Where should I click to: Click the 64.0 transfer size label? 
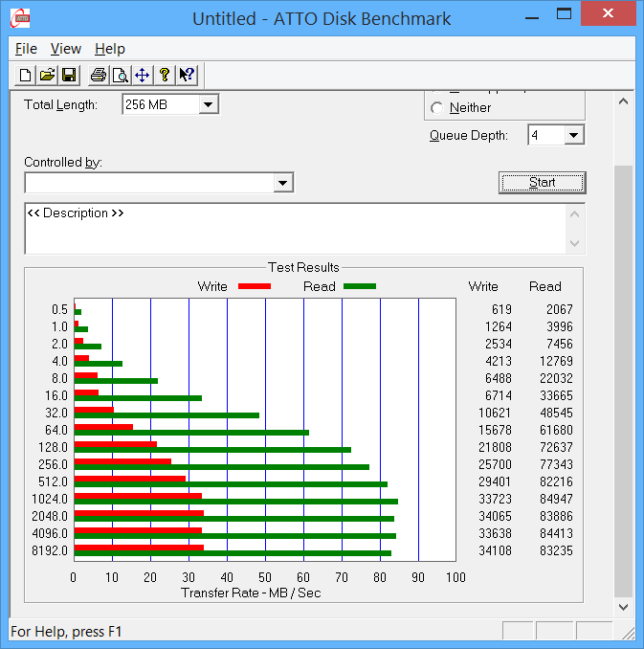(x=56, y=430)
